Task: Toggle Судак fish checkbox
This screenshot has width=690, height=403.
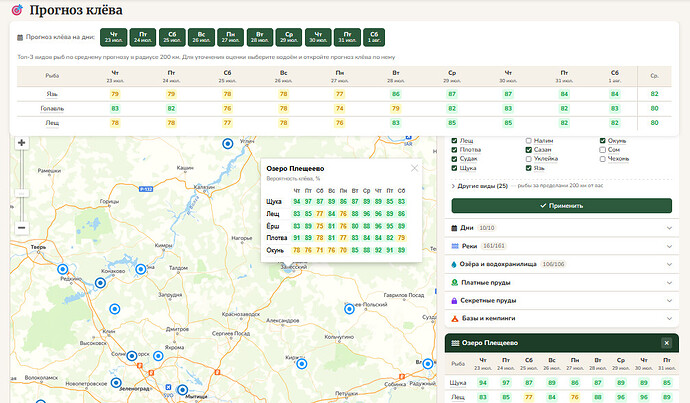Action: pos(454,159)
